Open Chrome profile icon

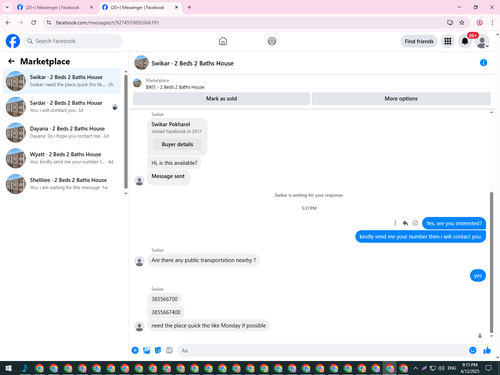tap(479, 22)
